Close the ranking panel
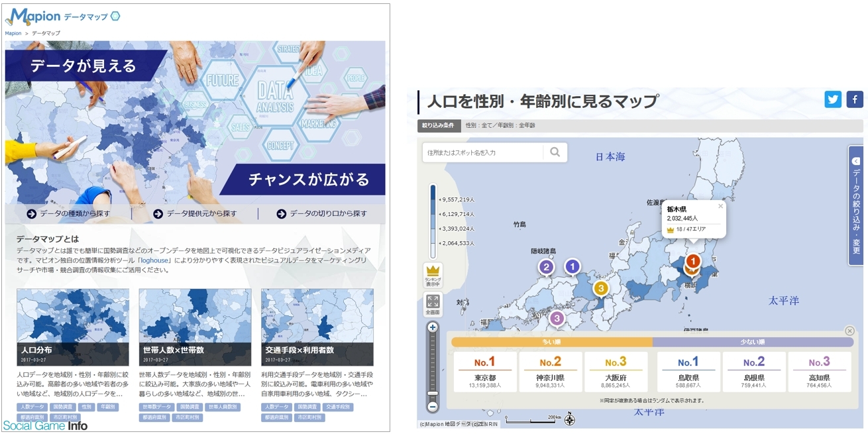Screen dimensions: 868x434 coord(849,331)
